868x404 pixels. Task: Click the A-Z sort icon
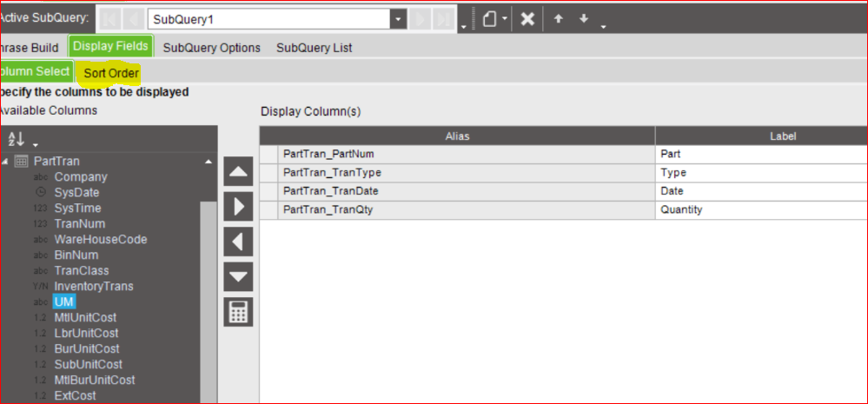[17, 138]
